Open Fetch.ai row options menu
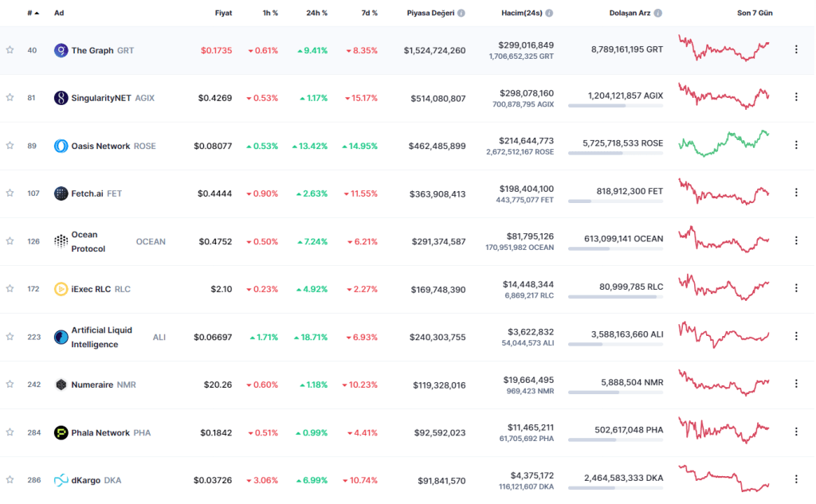 pyautogui.click(x=796, y=193)
